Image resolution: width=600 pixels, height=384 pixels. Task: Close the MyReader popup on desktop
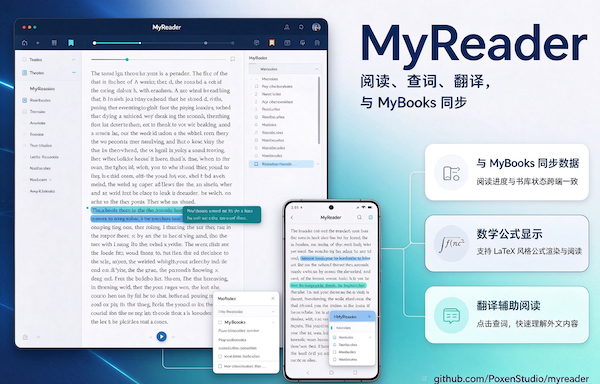coord(273,298)
